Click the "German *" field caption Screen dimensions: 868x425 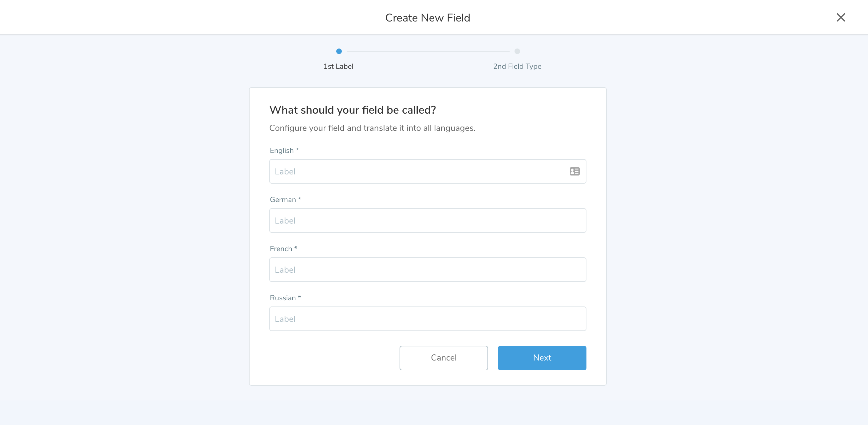click(285, 200)
